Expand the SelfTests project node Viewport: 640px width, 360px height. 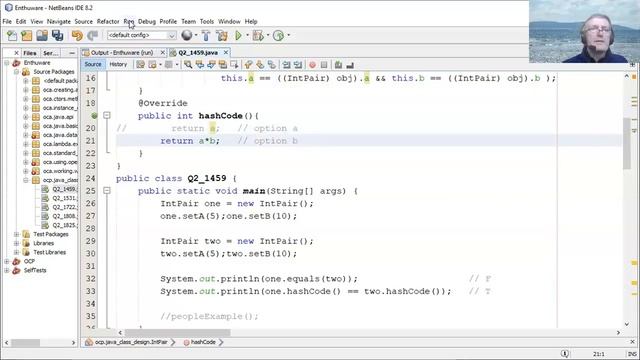pos(7,270)
